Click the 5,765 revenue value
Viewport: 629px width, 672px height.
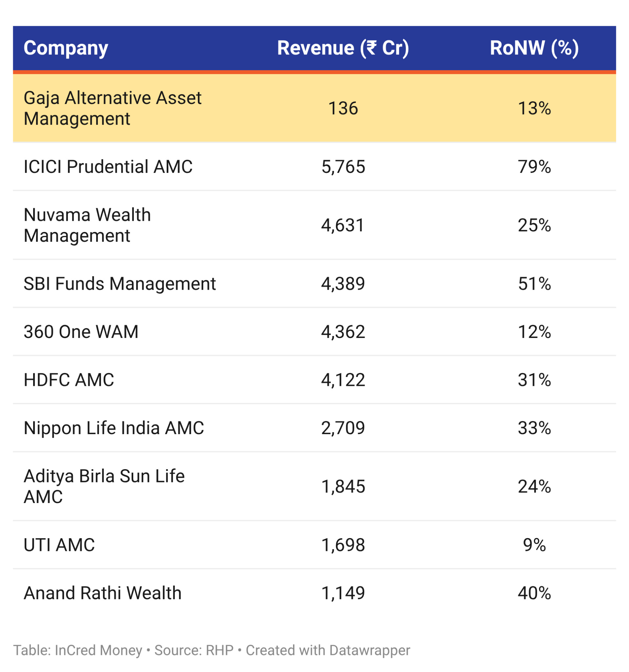tap(343, 167)
